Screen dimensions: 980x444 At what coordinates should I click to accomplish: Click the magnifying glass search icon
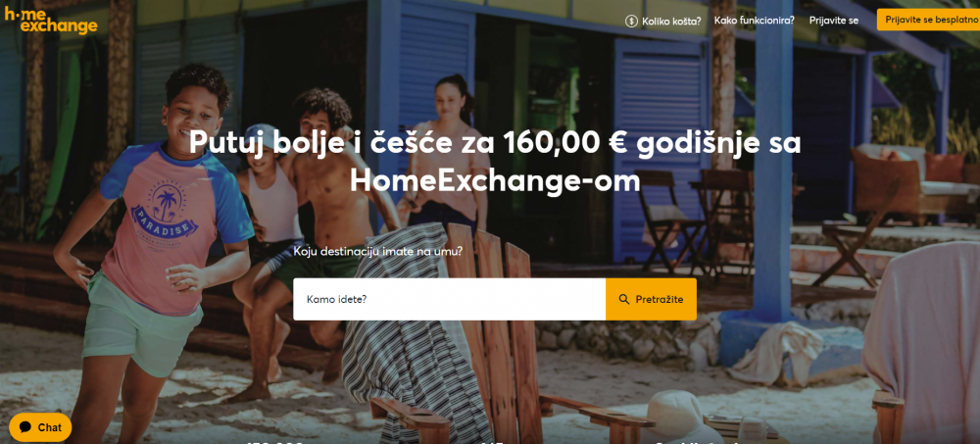click(623, 299)
